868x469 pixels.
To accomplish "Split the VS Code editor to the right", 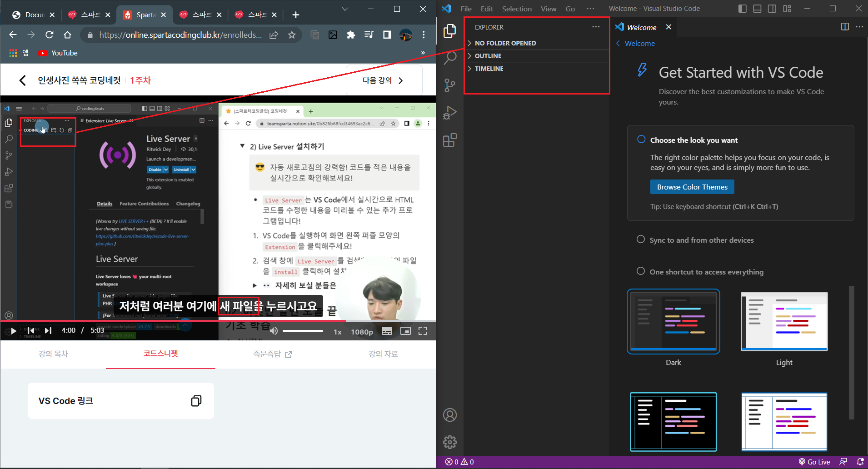I will tap(845, 27).
